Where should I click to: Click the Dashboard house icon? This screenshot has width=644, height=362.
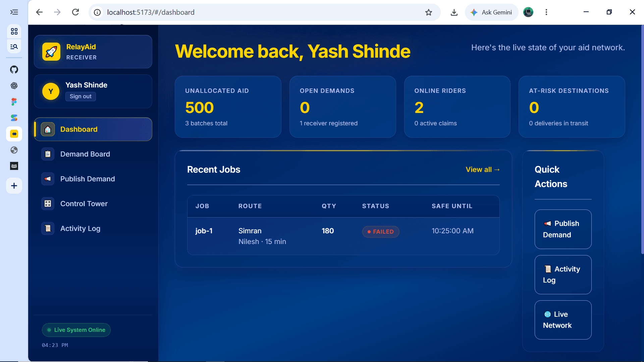[x=48, y=129]
